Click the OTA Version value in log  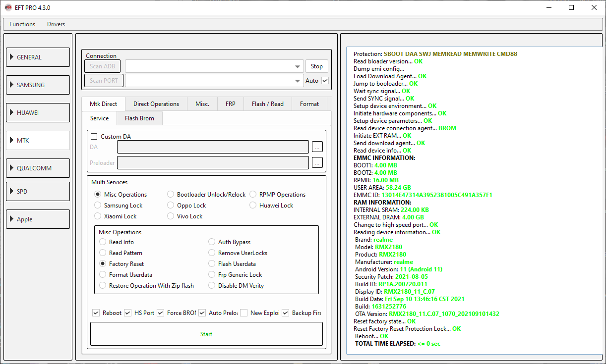click(x=444, y=314)
